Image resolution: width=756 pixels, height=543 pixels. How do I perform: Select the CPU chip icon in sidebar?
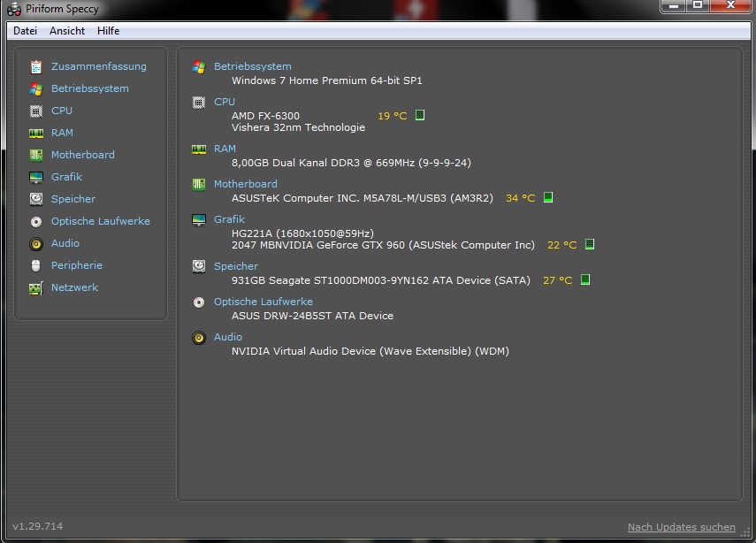[x=36, y=111]
